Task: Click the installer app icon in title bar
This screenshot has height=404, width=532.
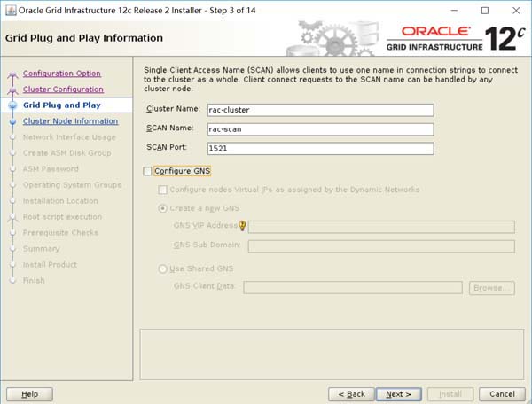Action: coord(11,10)
